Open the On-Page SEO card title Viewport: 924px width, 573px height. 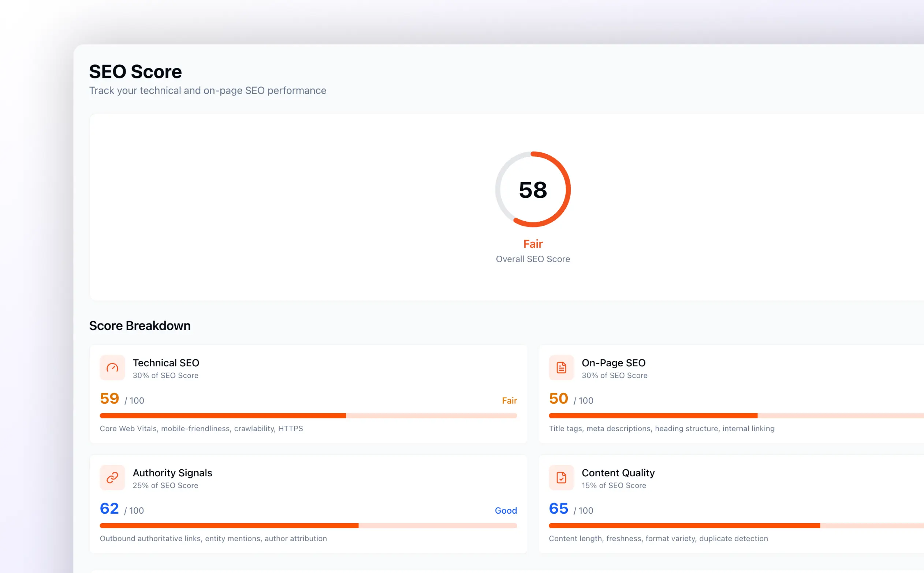[x=613, y=363]
